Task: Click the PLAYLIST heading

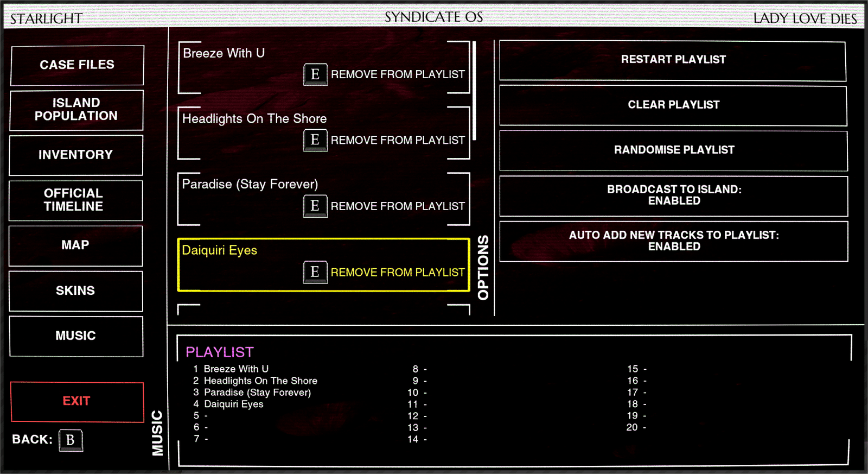Action: pos(220,352)
